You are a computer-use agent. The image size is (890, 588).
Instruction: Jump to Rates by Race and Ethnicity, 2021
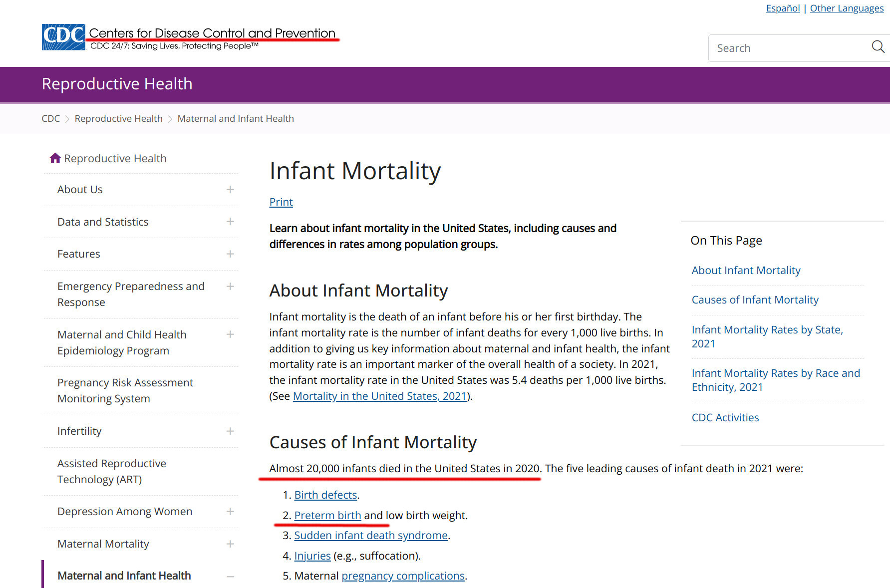point(776,380)
